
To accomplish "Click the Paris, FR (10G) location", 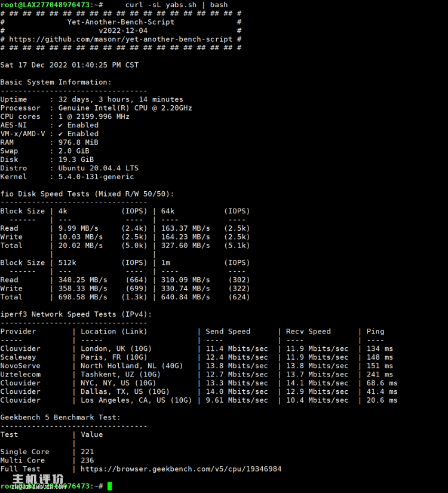I will 114,357.
